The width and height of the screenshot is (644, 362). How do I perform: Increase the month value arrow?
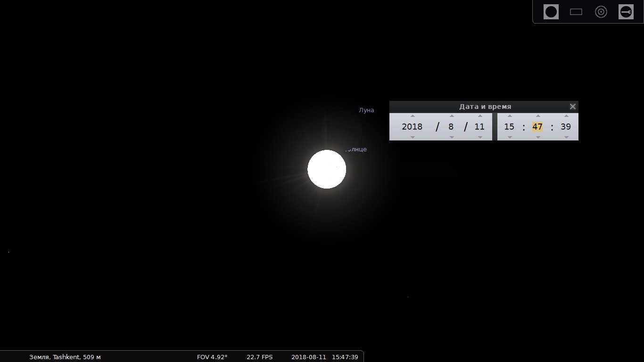452,116
